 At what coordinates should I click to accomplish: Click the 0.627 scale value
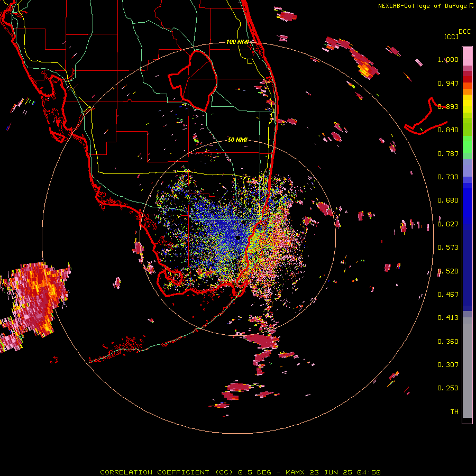click(448, 224)
